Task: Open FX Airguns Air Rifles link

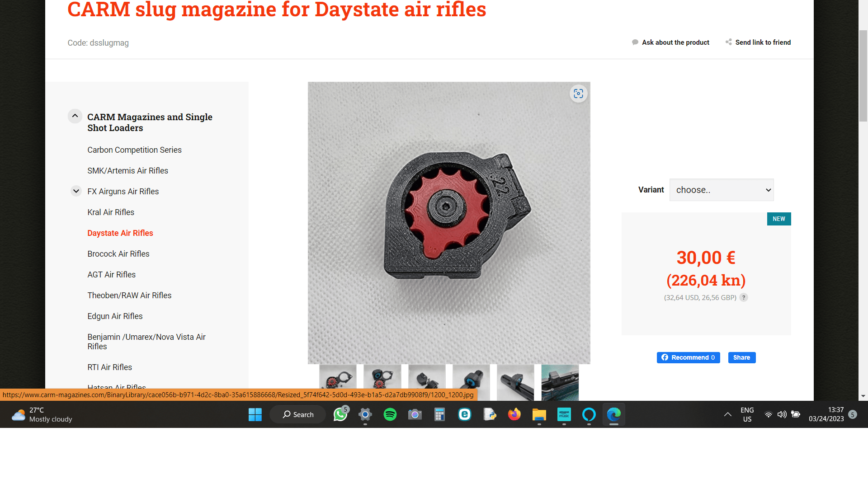Action: [x=123, y=192]
